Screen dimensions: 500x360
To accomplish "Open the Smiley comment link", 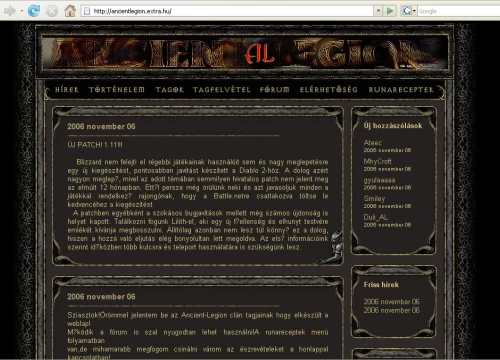I will [374, 199].
